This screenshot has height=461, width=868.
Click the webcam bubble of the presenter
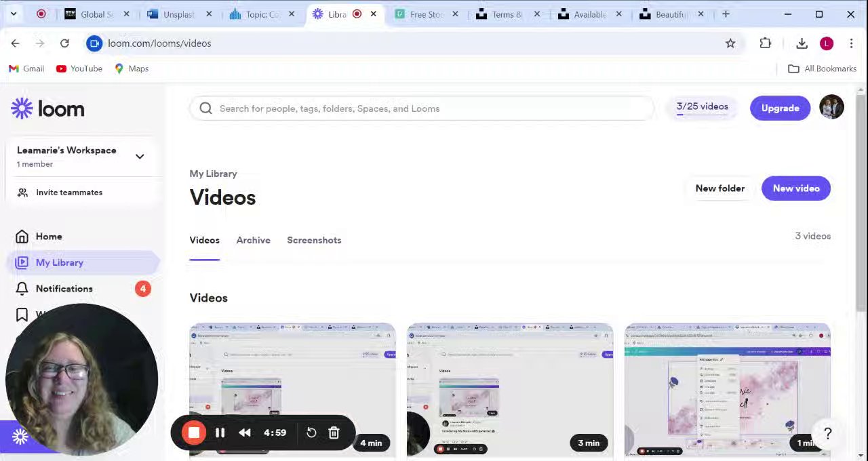pyautogui.click(x=81, y=379)
